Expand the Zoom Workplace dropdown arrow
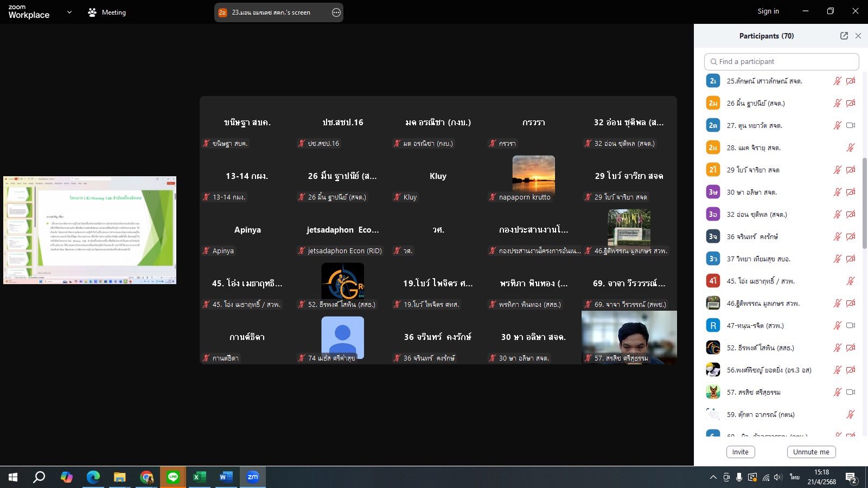Viewport: 868px width, 488px height. click(69, 12)
